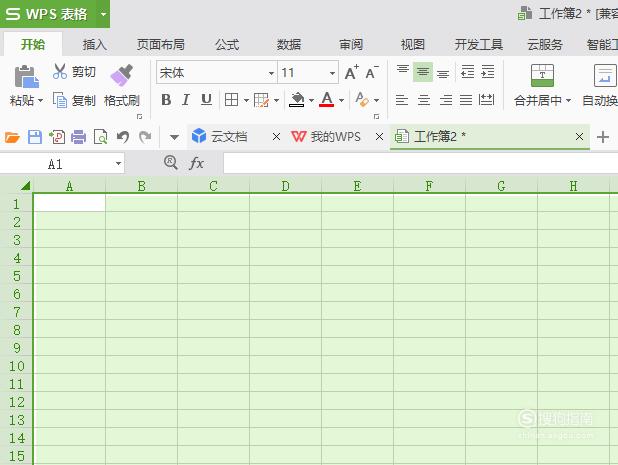
Task: Toggle Underline formatting
Action: 206,100
